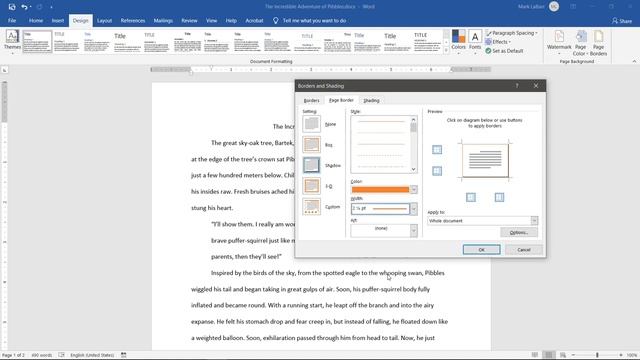Cancel the Borders and Shading dialog
The image size is (640, 360).
524,249
